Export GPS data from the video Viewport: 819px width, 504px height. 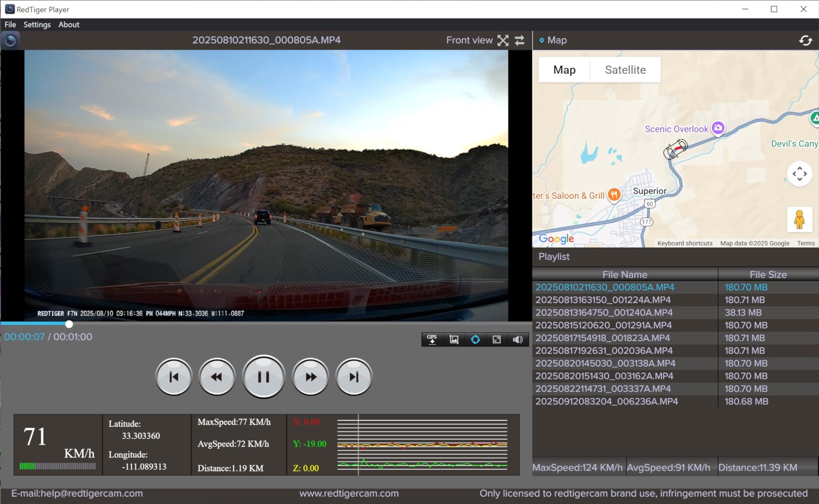point(431,339)
